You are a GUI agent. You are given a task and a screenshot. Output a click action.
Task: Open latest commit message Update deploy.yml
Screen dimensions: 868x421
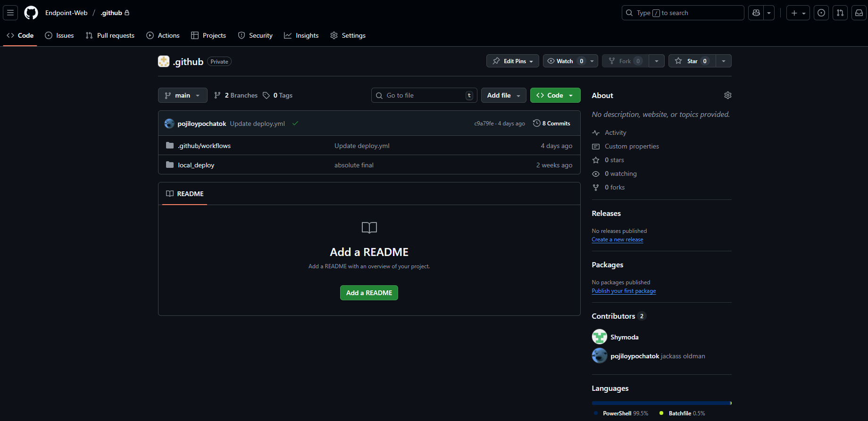click(x=258, y=124)
